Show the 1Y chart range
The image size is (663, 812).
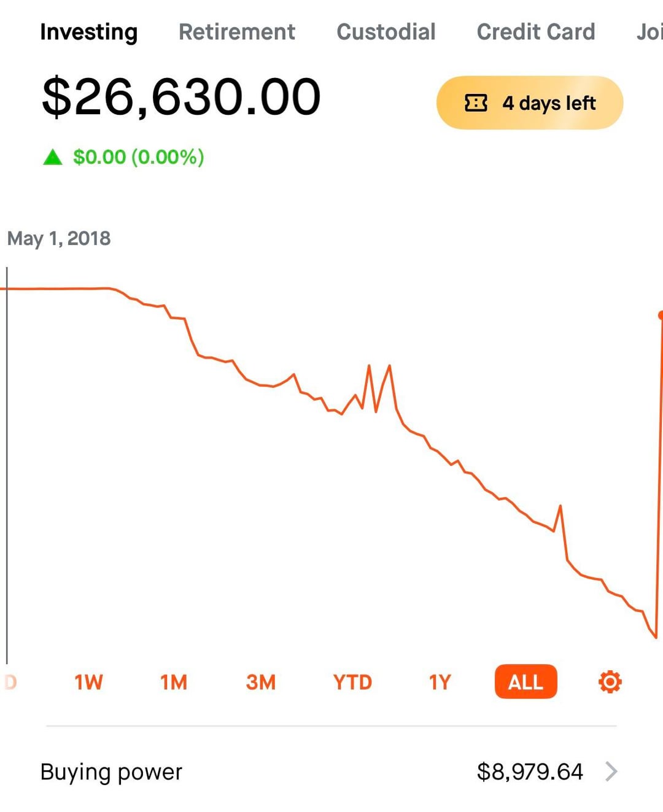[440, 682]
